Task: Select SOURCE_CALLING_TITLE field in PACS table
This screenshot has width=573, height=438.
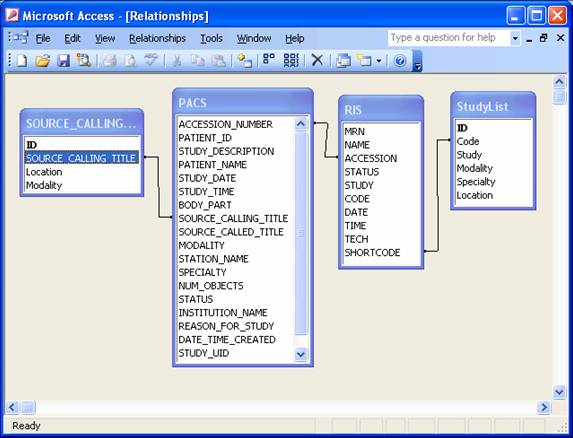Action: (233, 218)
